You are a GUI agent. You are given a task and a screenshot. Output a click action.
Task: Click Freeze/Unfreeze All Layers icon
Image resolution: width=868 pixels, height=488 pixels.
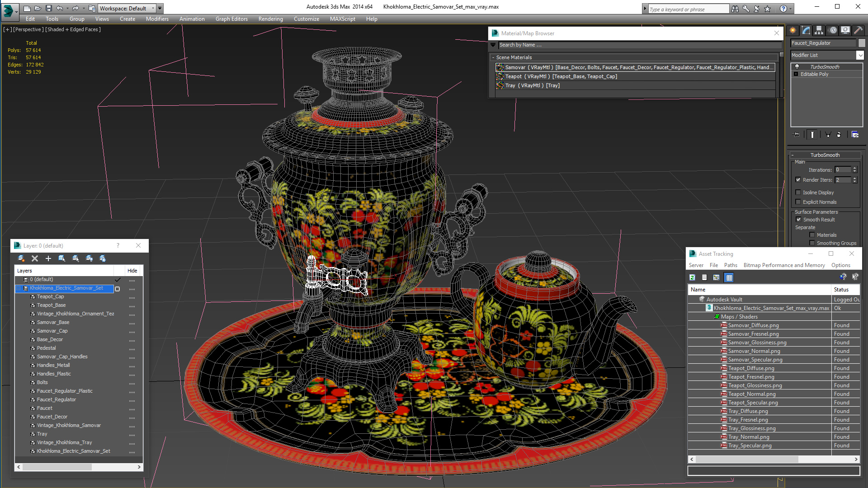103,258
